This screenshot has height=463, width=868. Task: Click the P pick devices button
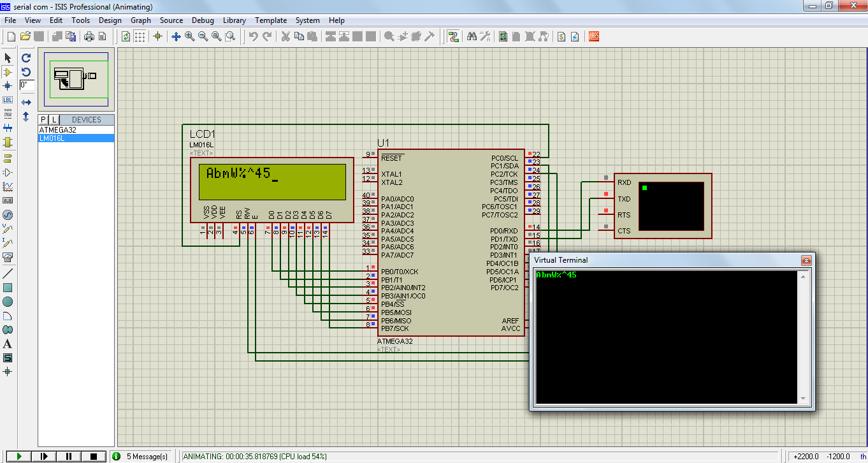coord(43,119)
